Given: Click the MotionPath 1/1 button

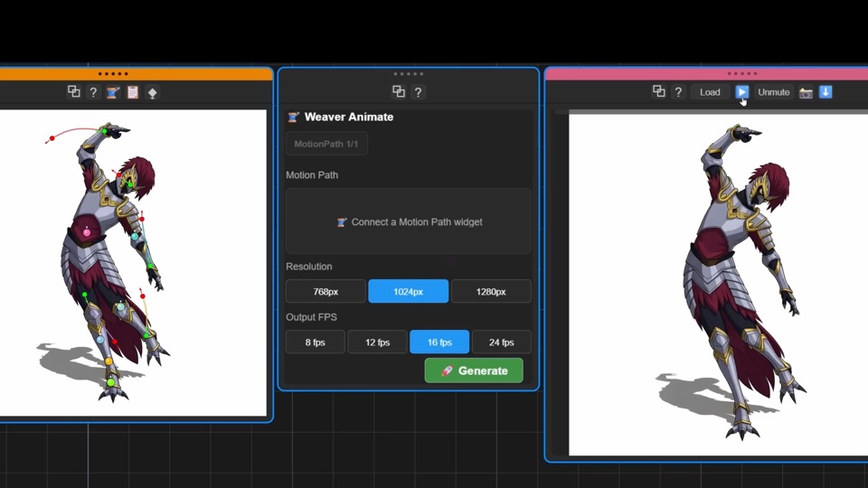Looking at the screenshot, I should [x=326, y=144].
